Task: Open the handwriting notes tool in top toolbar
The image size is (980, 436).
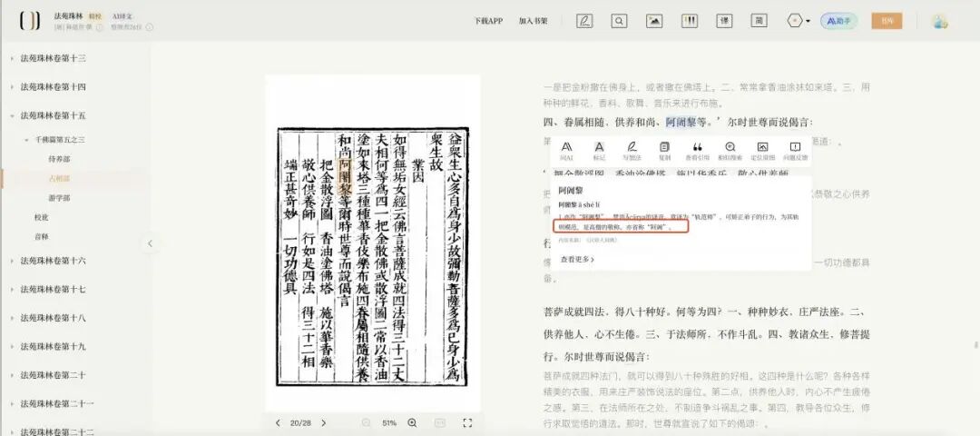Action: point(584,21)
